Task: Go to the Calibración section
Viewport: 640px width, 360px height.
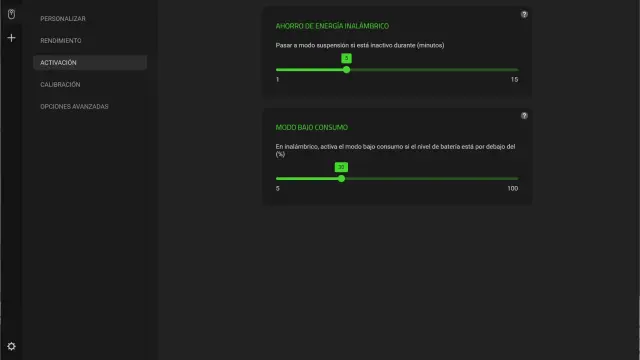Action: [x=60, y=84]
